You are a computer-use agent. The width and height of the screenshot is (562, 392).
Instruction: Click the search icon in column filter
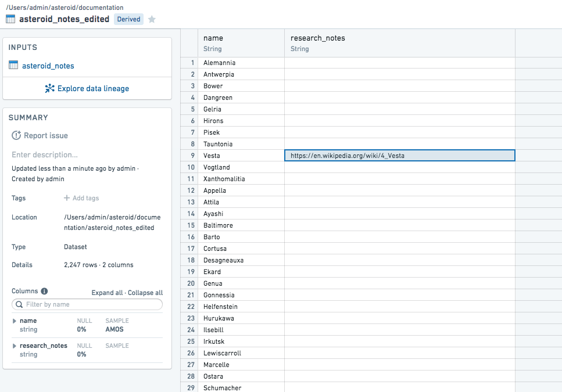19,304
